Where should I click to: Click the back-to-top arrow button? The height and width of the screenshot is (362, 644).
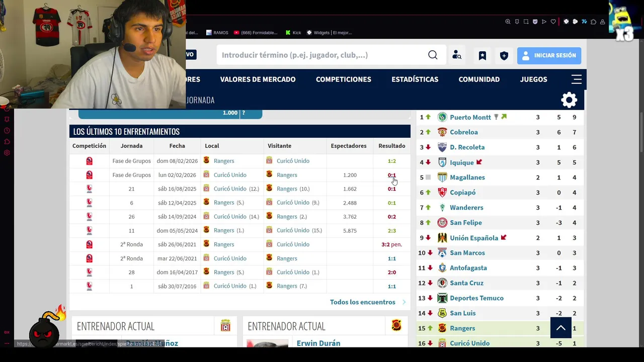coord(561,328)
